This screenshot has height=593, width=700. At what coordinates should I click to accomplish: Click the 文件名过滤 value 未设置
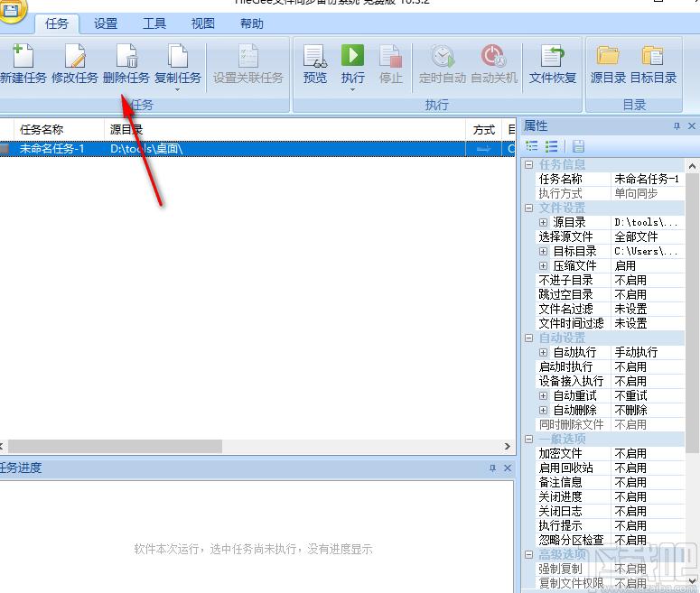coord(647,309)
